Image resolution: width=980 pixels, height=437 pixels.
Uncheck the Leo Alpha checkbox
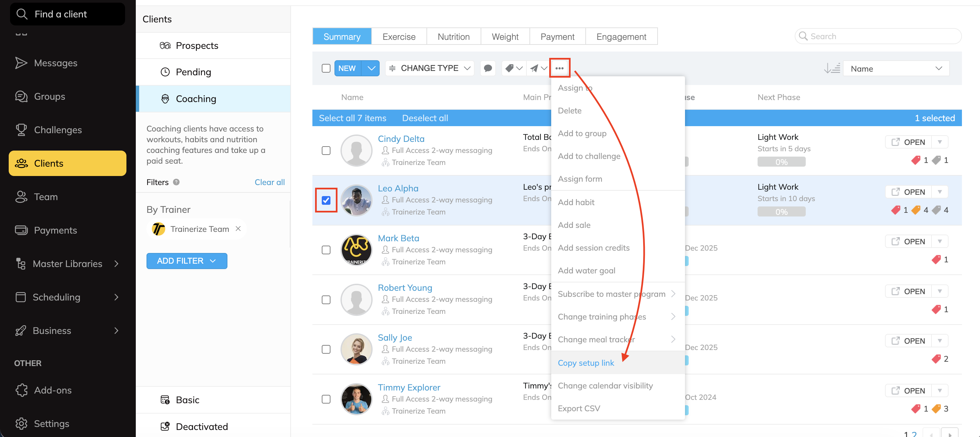pos(326,200)
